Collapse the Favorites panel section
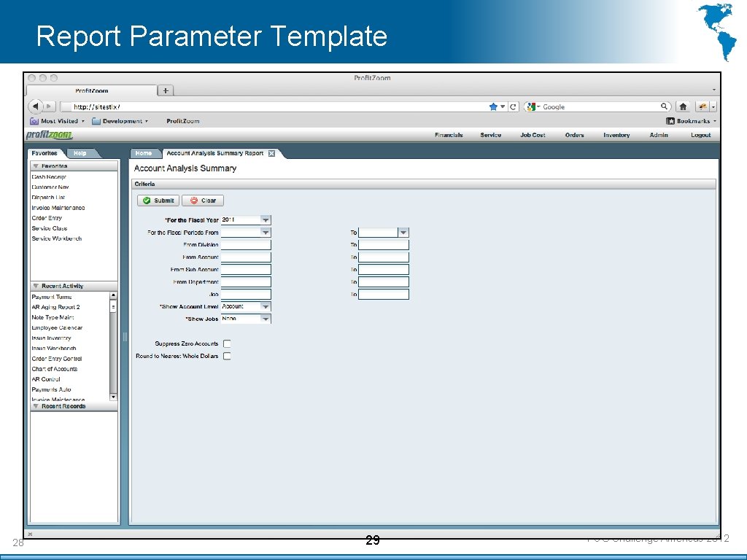 tap(36, 166)
